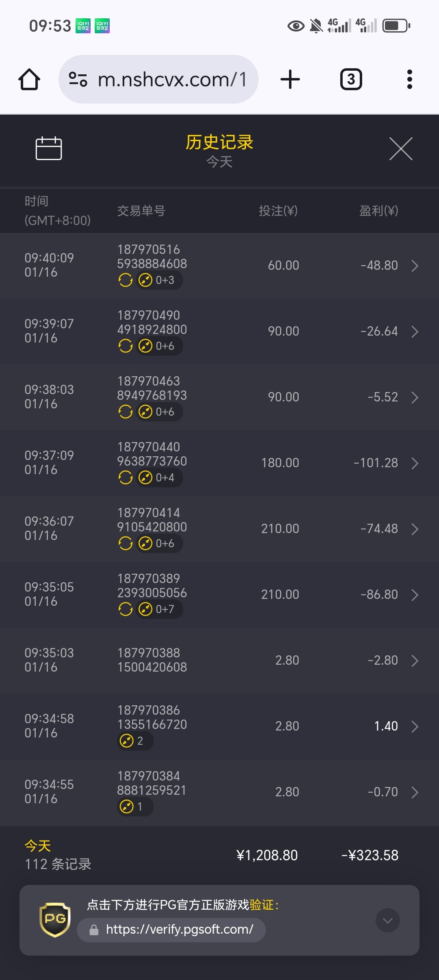Open the tab switcher showing 3 tabs
This screenshot has height=980, width=439.
(351, 79)
